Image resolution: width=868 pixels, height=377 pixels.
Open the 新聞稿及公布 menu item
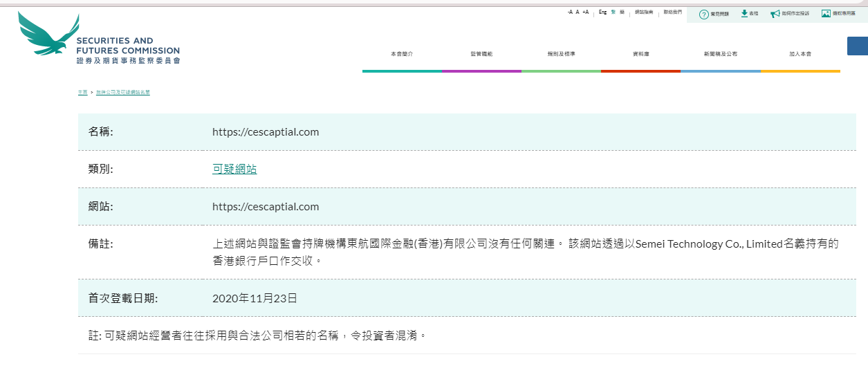pyautogui.click(x=720, y=54)
